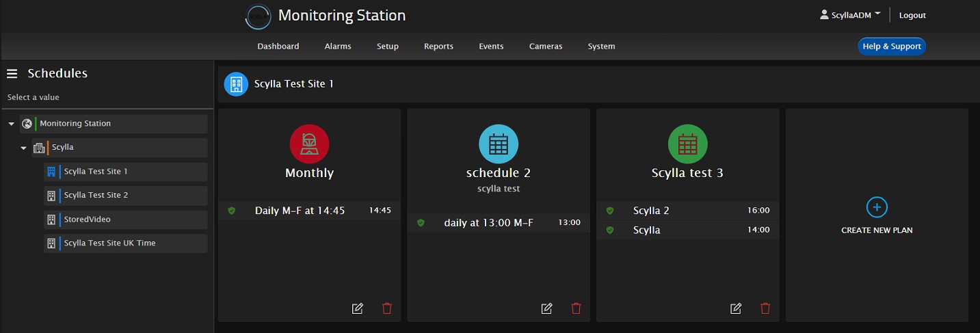Collapse the Monitoring Station tree node
This screenshot has height=333, width=980.
12,124
